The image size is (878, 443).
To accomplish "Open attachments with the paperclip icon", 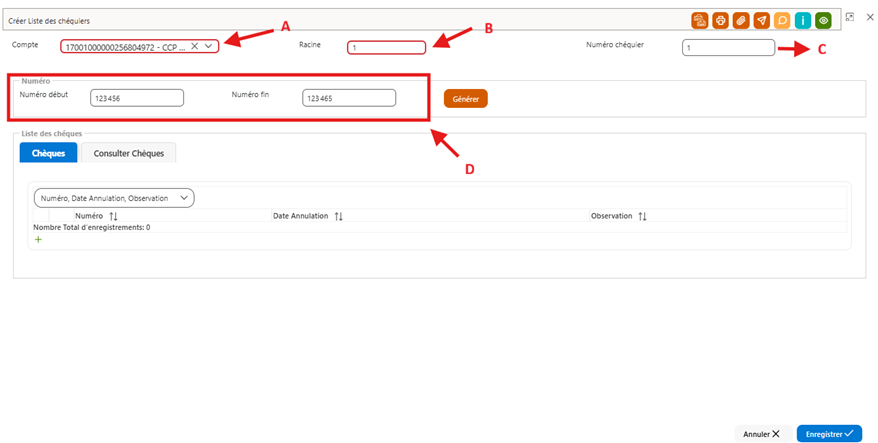I will click(x=741, y=21).
